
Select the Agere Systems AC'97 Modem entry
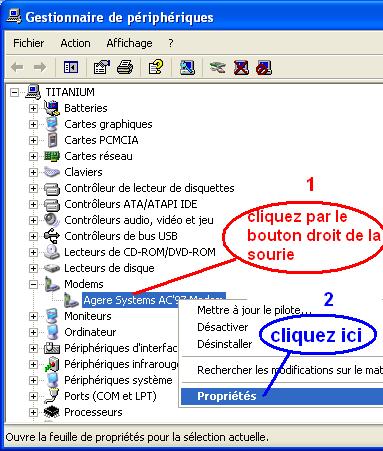click(x=154, y=300)
